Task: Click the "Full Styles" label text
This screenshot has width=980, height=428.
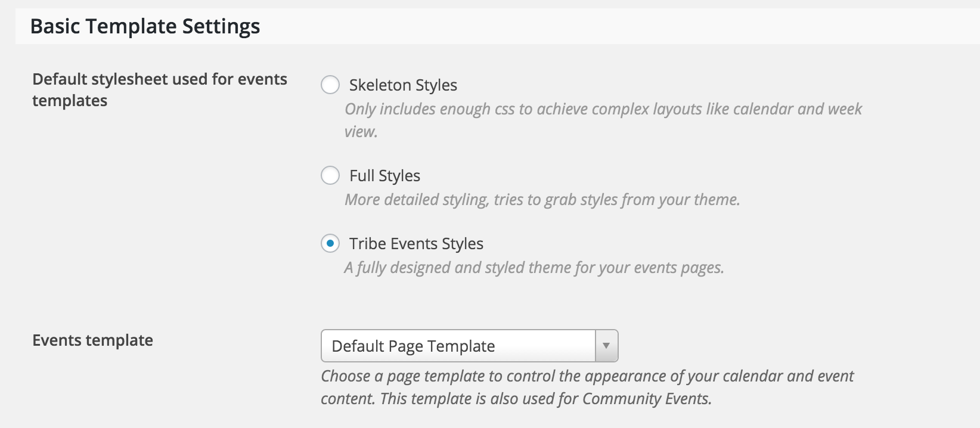Action: [x=384, y=176]
